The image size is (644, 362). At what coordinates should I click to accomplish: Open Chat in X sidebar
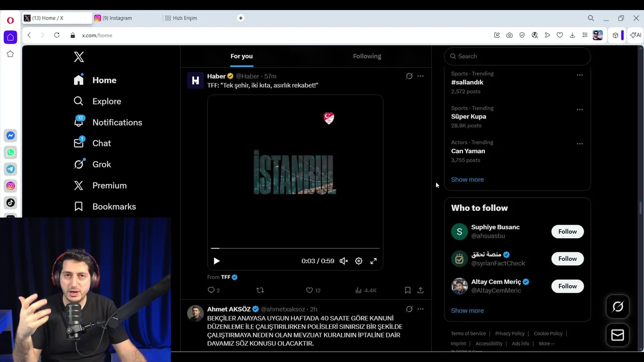coord(93,143)
